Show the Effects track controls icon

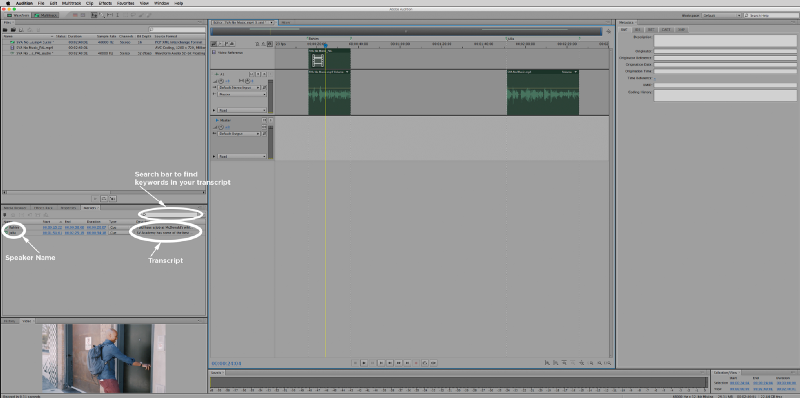(220, 44)
